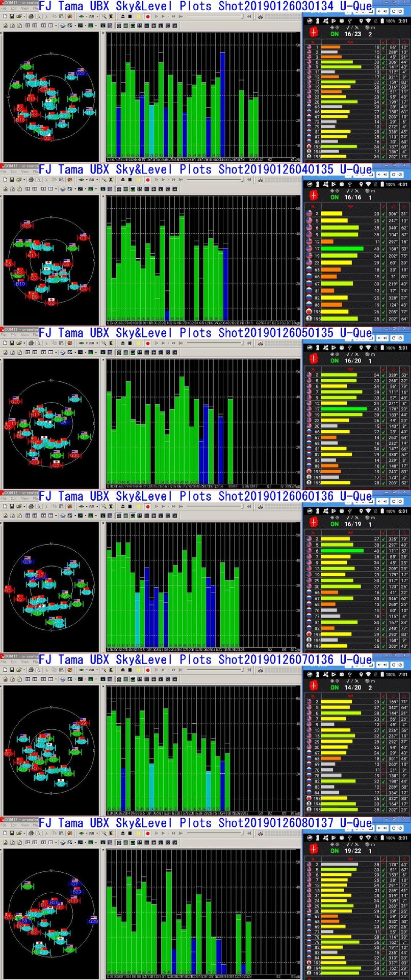The image size is (411, 980).
Task: Click the red Record button in the 8:01 u-center toolbar
Action: point(148,833)
